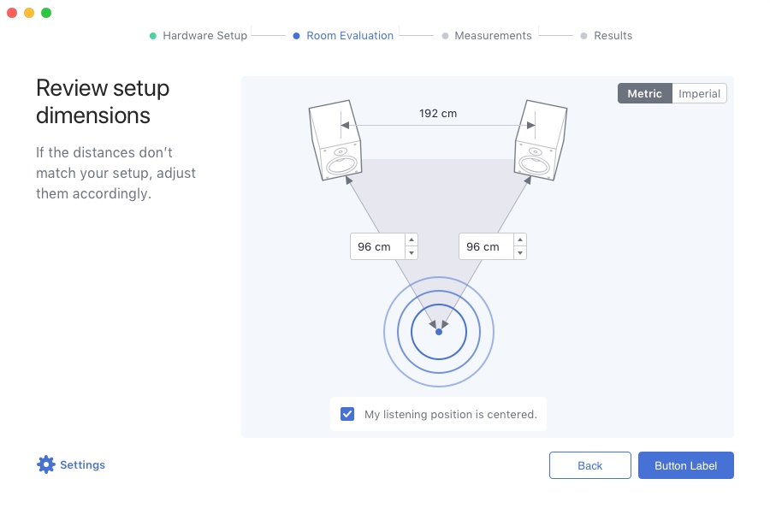
Task: Click the gray Measurements step dot
Action: pyautogui.click(x=445, y=36)
